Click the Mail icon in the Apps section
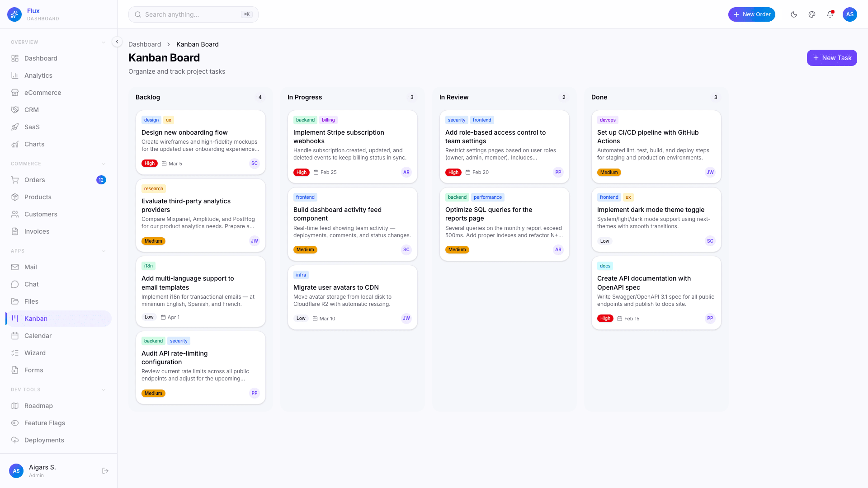The image size is (868, 488). pyautogui.click(x=15, y=267)
